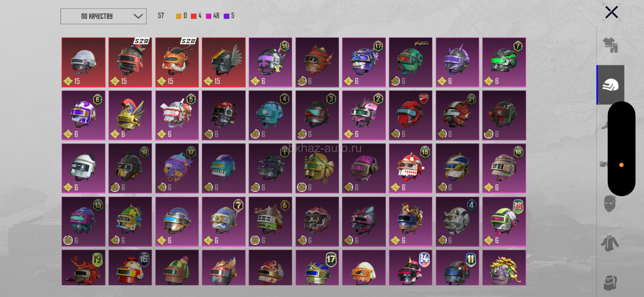Filter by pink quality color swatch
Image resolution: width=644 pixels, height=297 pixels.
pos(209,16)
